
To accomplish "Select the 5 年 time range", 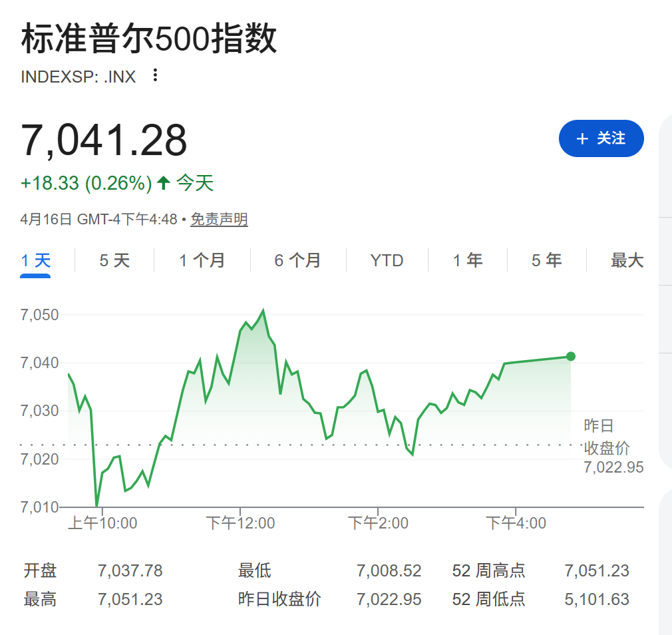I will point(546,260).
